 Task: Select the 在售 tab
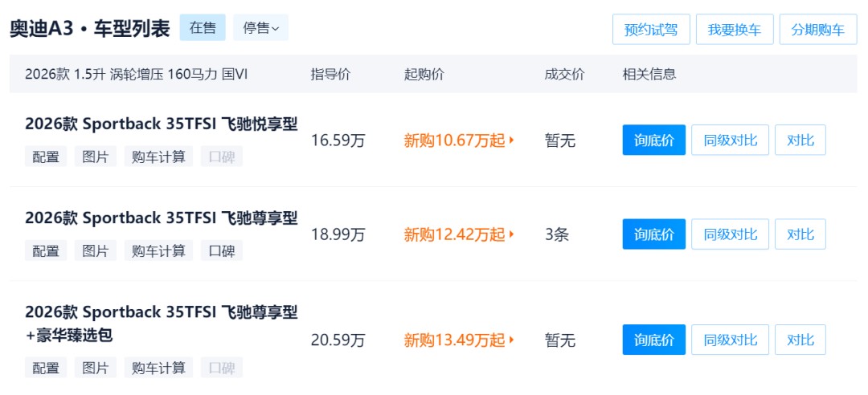point(203,28)
